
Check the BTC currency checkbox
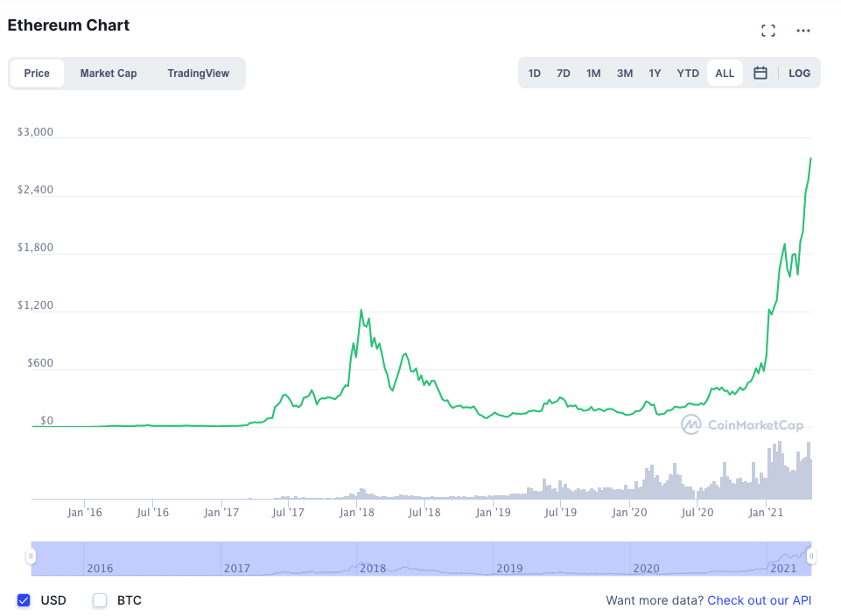[x=100, y=600]
